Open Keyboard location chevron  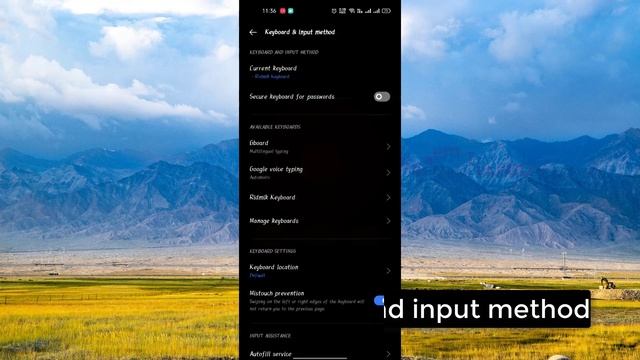(x=389, y=271)
